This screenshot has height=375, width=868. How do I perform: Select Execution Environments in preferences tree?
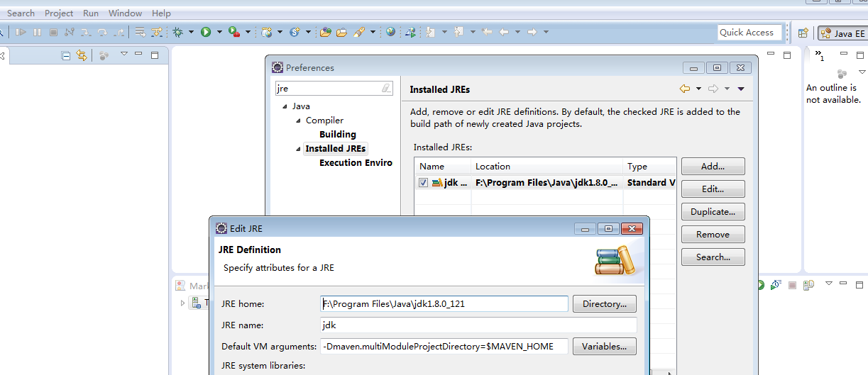[x=356, y=162]
